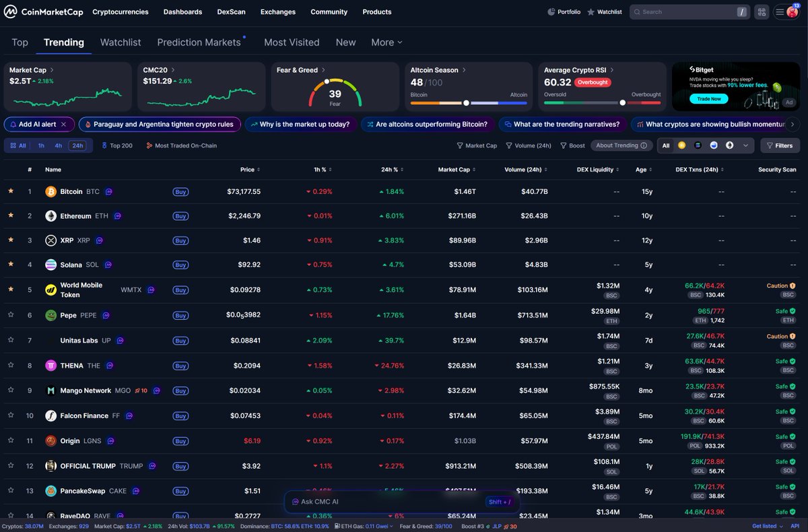The width and height of the screenshot is (808, 532).
Task: Click the Bitcoin coin logo
Action: click(50, 192)
